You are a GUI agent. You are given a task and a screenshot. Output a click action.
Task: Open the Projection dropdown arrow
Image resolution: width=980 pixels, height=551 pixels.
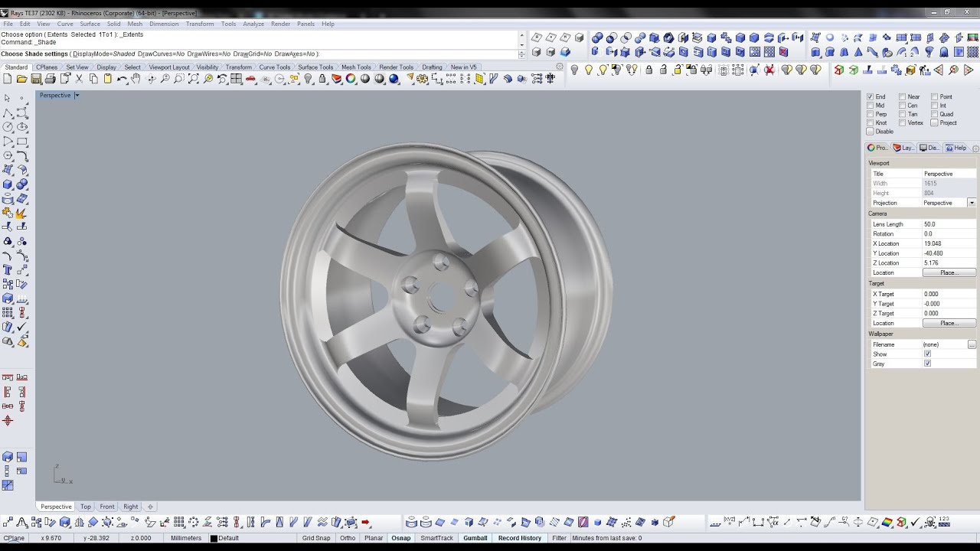click(x=972, y=203)
